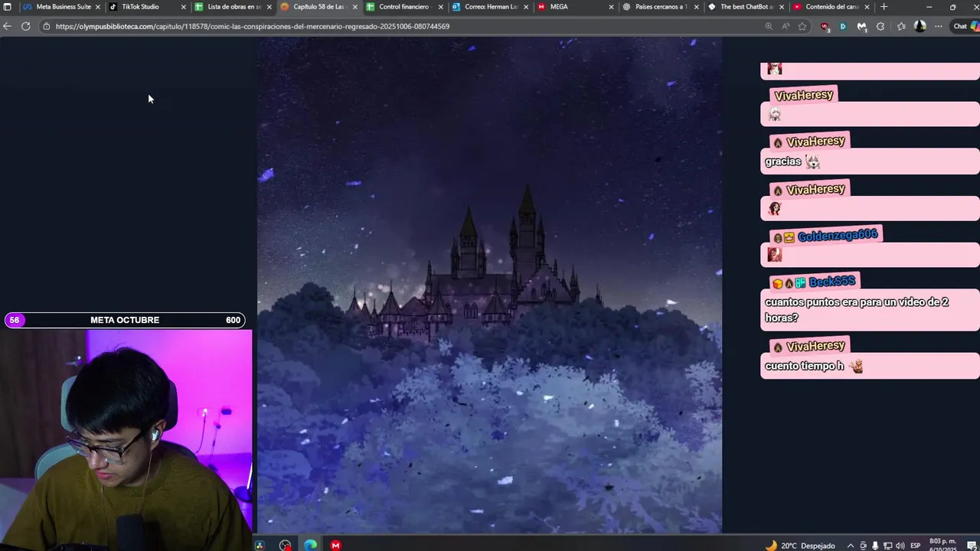This screenshot has width=980, height=551.
Task: Start Read aloud from address bar
Action: click(786, 26)
